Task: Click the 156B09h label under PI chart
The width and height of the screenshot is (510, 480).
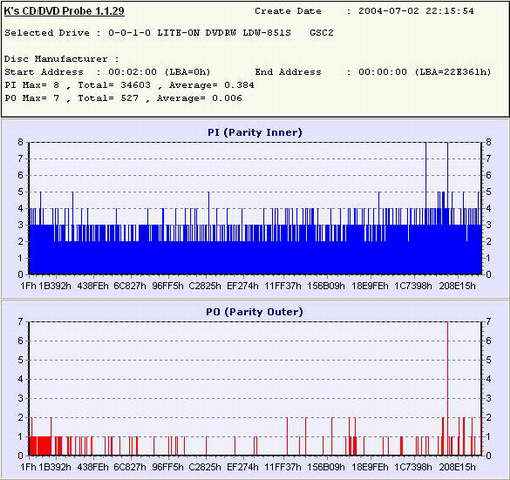Action: 326,286
